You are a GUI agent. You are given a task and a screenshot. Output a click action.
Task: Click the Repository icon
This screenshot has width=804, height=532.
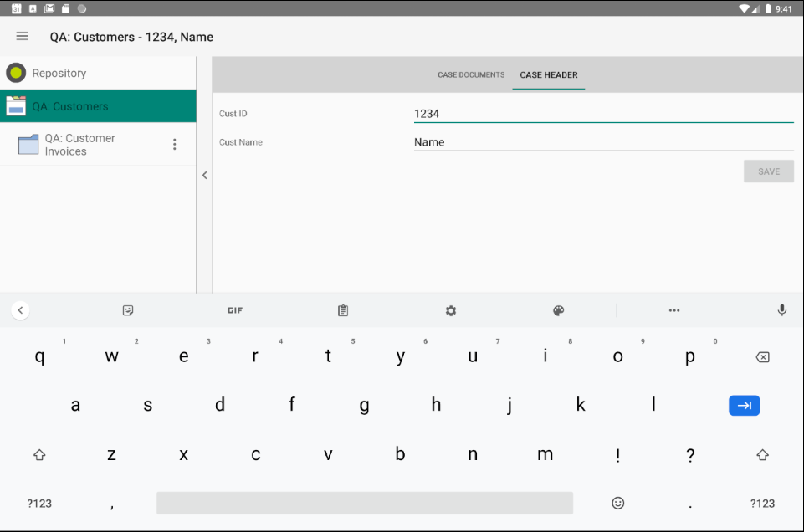click(15, 73)
